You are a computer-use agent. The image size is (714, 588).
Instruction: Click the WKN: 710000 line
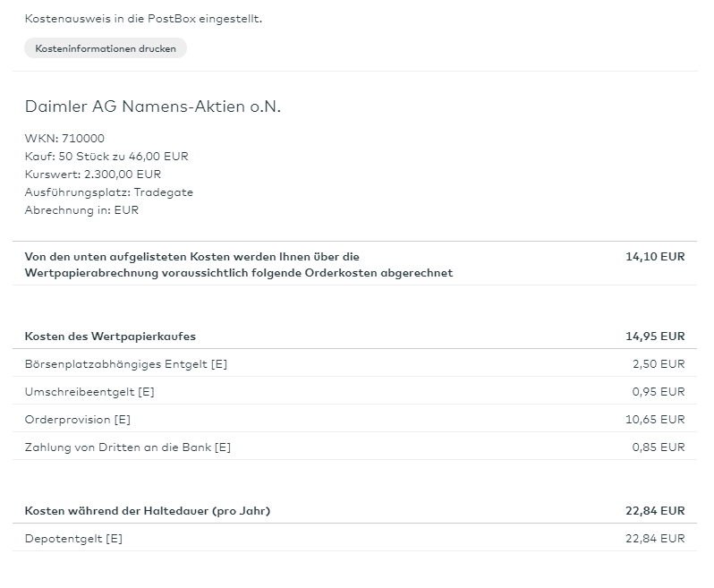64,138
